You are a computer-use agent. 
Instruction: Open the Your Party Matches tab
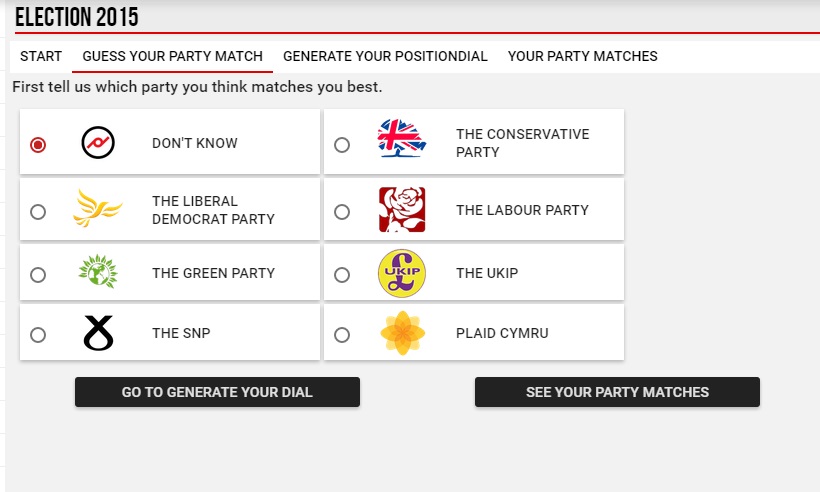click(x=583, y=56)
